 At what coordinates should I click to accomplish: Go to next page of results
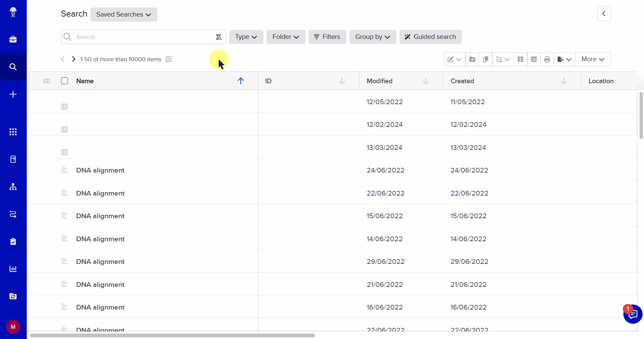73,59
